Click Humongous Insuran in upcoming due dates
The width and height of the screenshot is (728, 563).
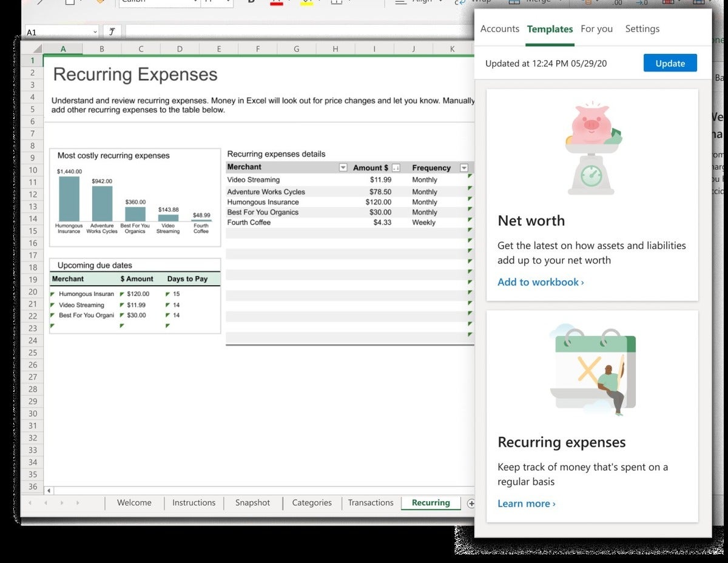pos(86,294)
